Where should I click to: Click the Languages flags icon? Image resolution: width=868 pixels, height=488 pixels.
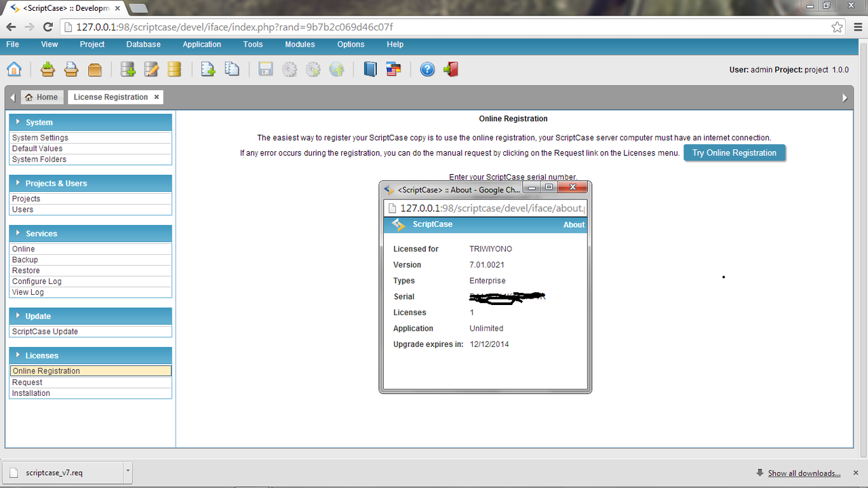[393, 69]
